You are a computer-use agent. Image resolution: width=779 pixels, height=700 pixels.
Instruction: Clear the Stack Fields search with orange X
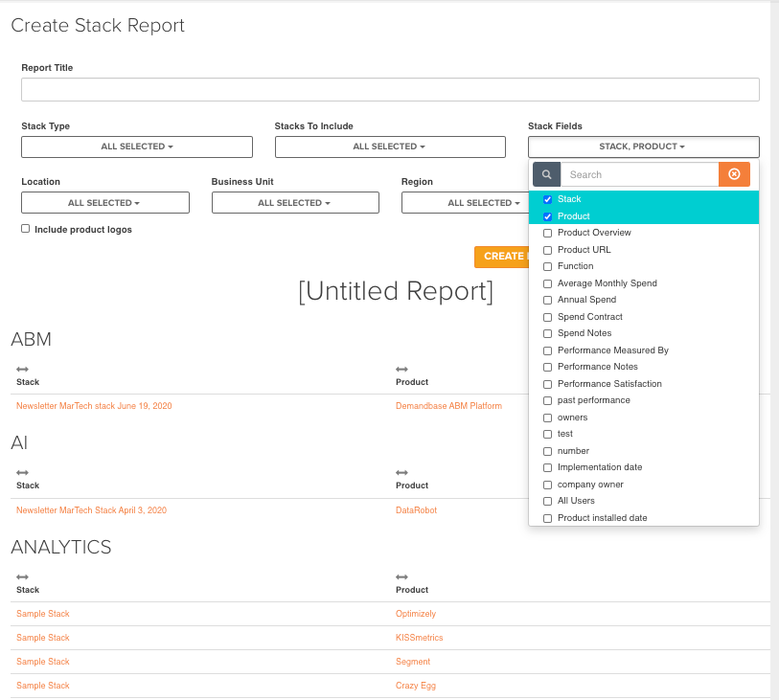point(734,174)
